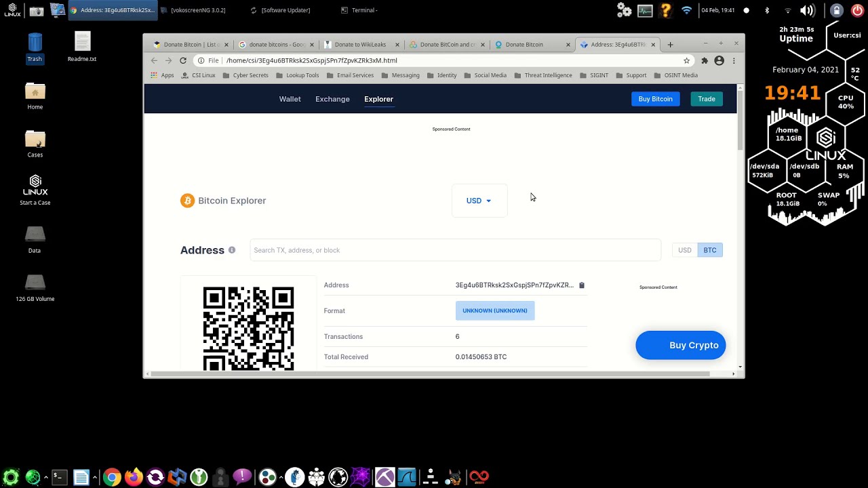Open the question mark help icon in panel
The height and width of the screenshot is (488, 868).
click(x=665, y=10)
